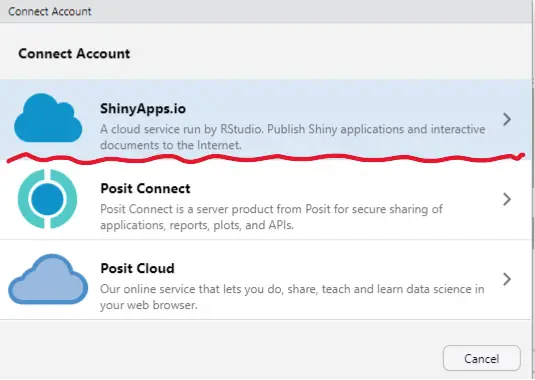Click the 'Connect Account' window title bar text
Viewport: 535px width, 380px height.
pos(50,11)
